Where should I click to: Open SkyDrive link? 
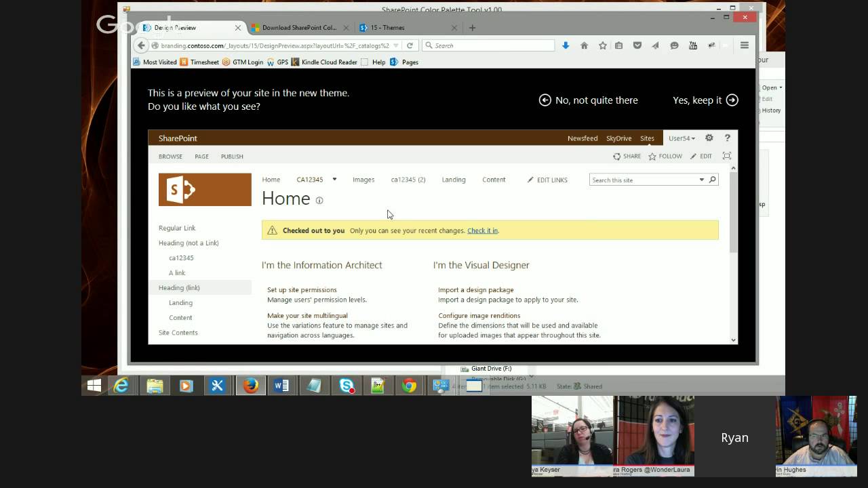tap(618, 138)
